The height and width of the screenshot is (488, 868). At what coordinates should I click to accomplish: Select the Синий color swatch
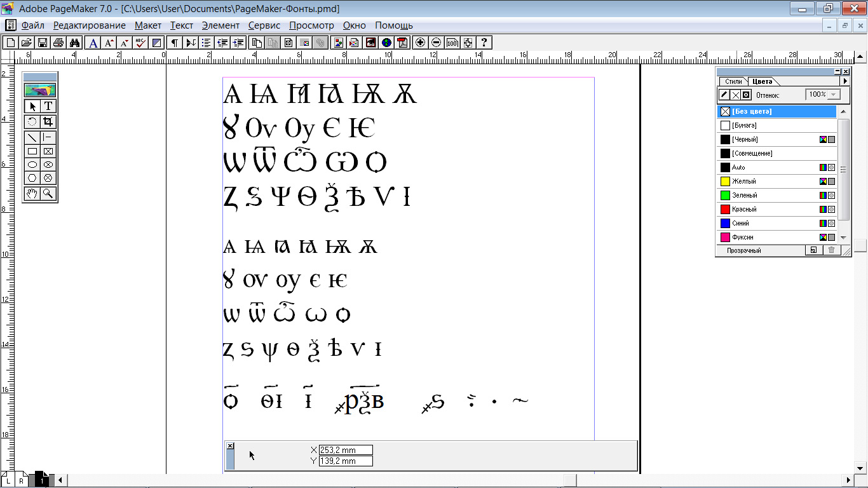(776, 223)
